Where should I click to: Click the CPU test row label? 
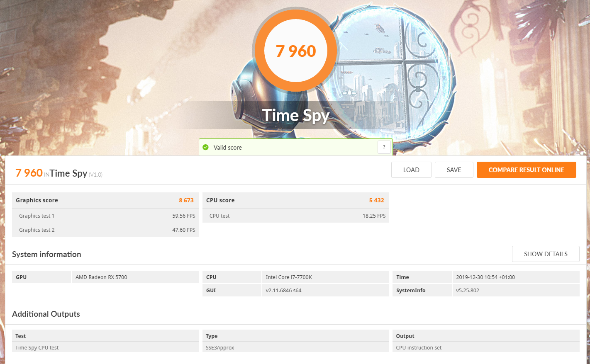219,216
